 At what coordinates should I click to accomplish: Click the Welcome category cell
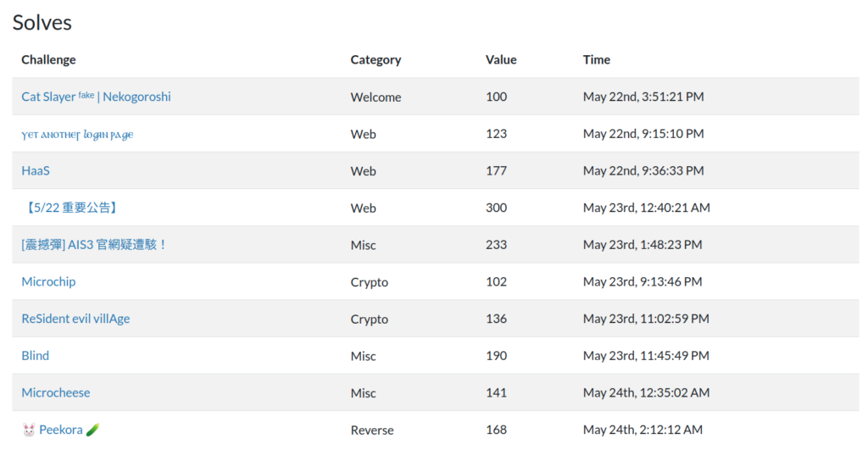click(376, 97)
